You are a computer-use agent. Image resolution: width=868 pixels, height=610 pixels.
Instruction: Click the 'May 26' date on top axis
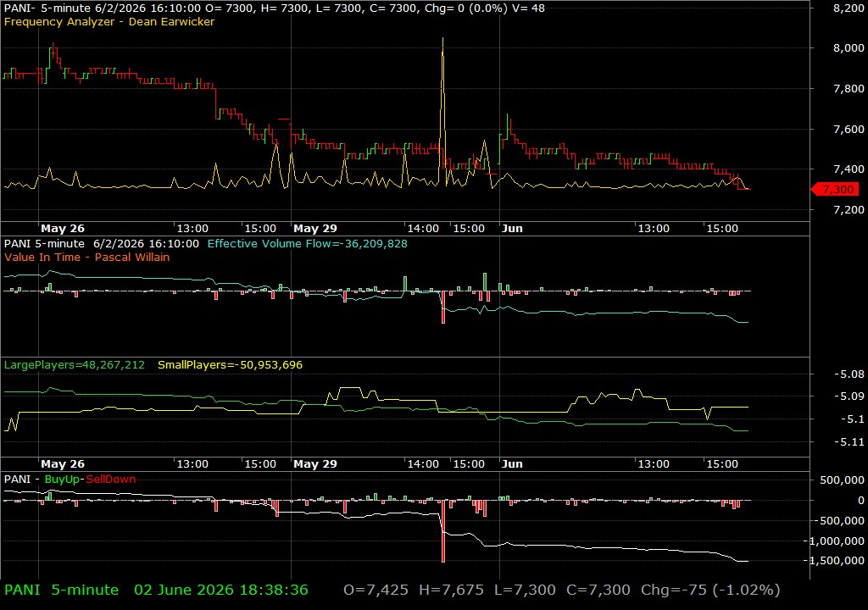(x=63, y=228)
